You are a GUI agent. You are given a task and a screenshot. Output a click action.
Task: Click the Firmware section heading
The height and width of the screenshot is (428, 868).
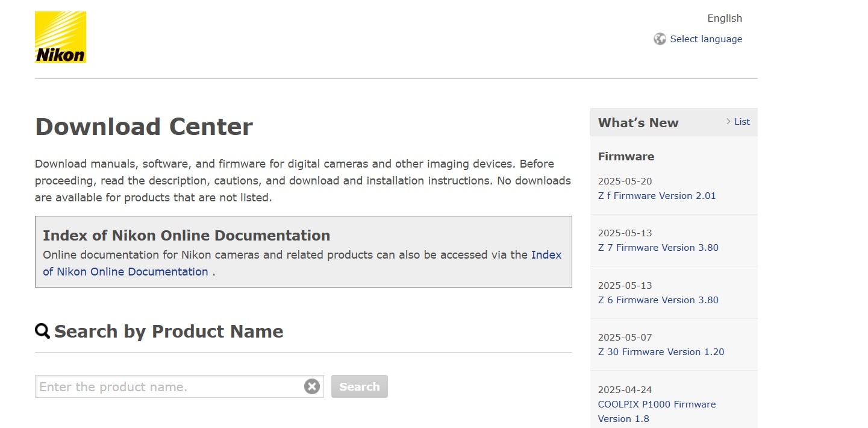click(x=626, y=156)
